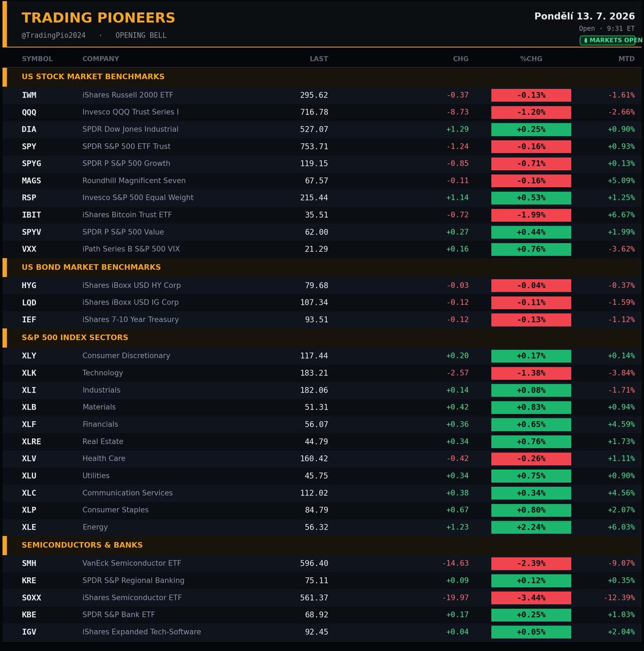This screenshot has height=651, width=644.
Task: Click the XLC last price 112.02
Action: point(314,493)
